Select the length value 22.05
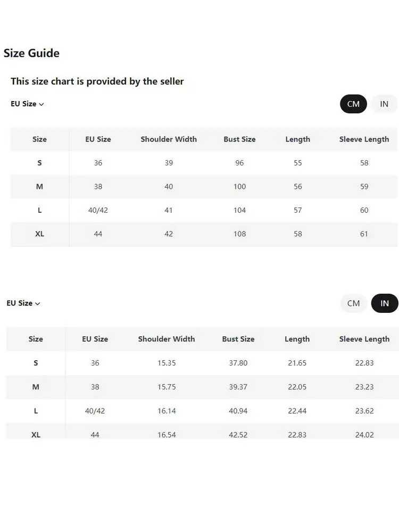 [297, 387]
